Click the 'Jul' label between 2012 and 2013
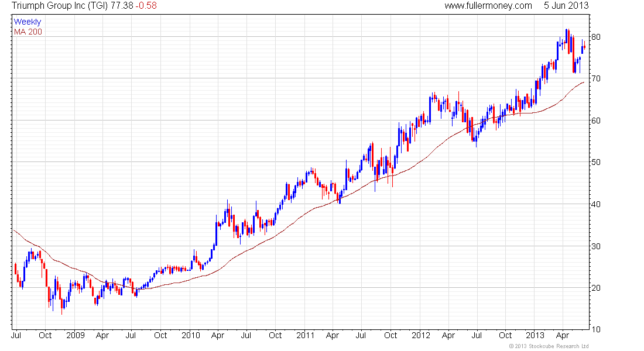 pos(477,335)
